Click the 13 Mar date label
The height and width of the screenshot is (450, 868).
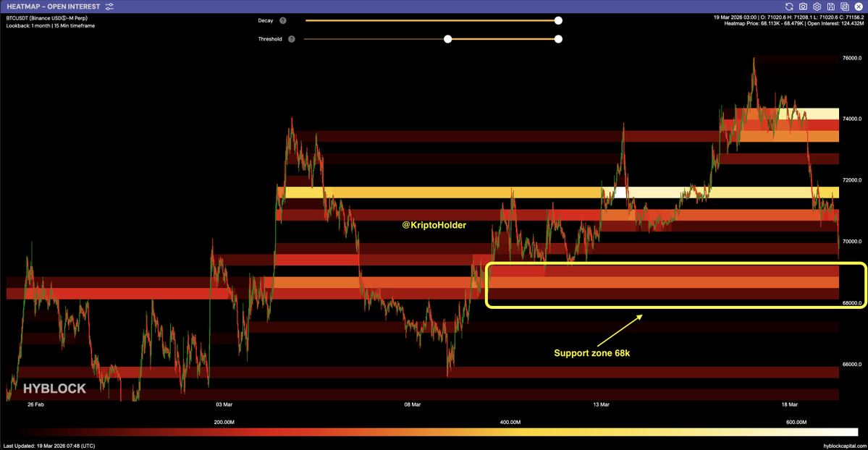pyautogui.click(x=601, y=404)
